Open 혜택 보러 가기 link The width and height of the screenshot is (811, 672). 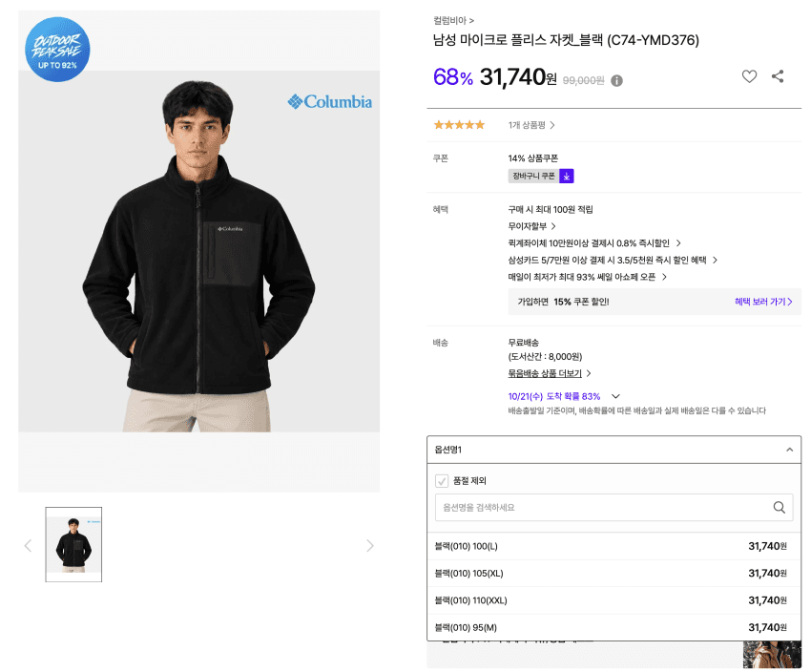click(x=763, y=302)
